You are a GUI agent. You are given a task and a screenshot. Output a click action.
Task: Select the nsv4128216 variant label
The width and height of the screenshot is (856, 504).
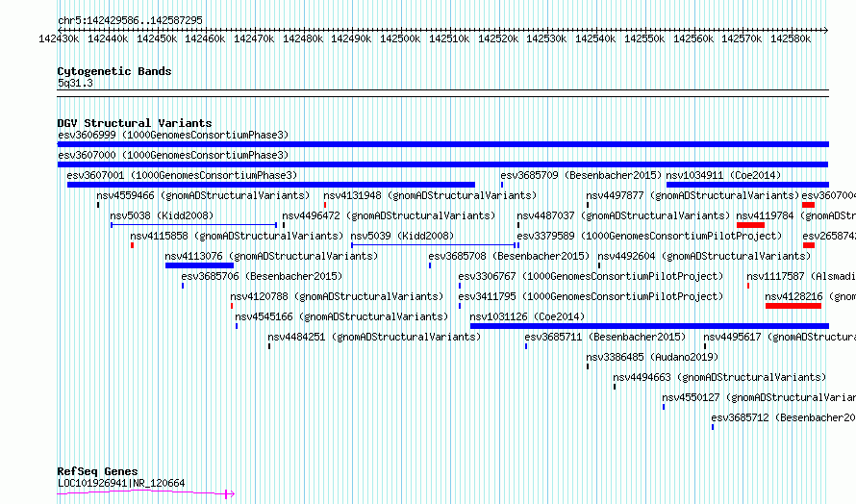[810, 296]
